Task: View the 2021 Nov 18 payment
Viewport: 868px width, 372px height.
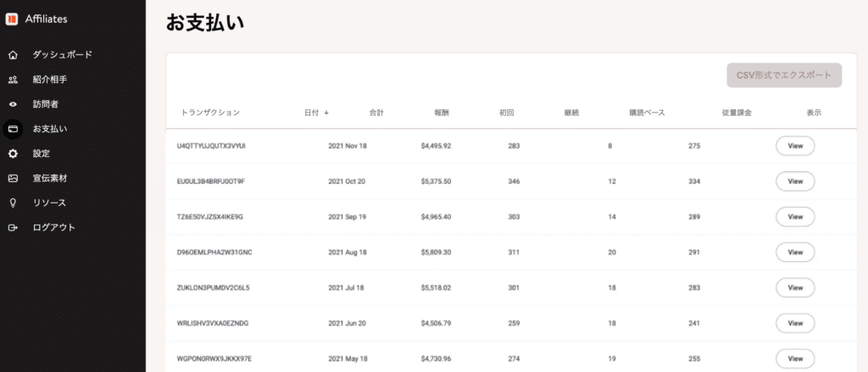Action: tap(794, 146)
